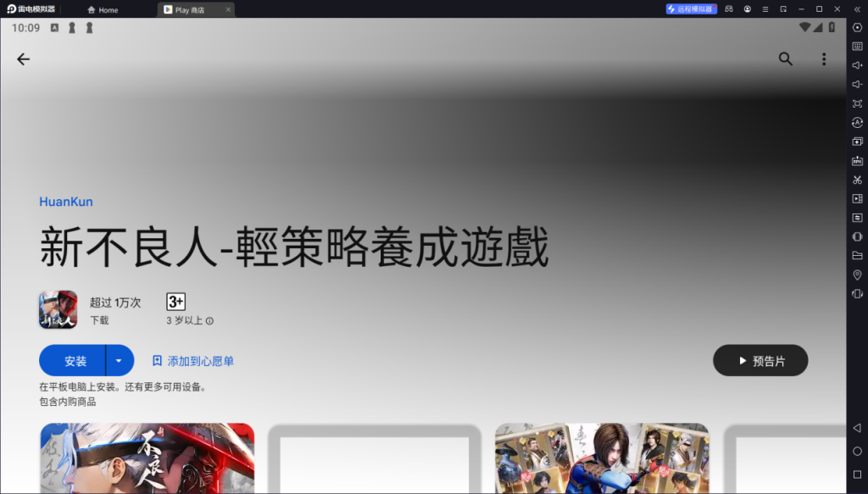Rotate the emulator screen
The height and width of the screenshot is (494, 868).
coord(857,294)
